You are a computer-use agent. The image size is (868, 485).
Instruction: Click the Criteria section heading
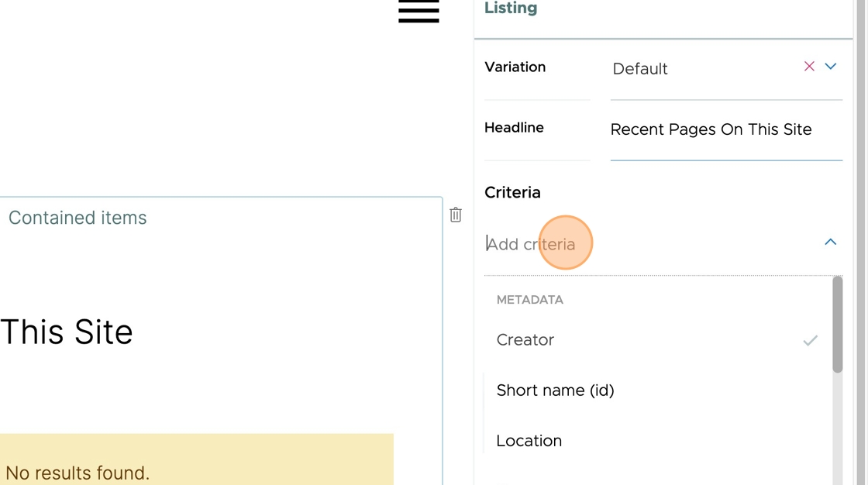pyautogui.click(x=512, y=193)
